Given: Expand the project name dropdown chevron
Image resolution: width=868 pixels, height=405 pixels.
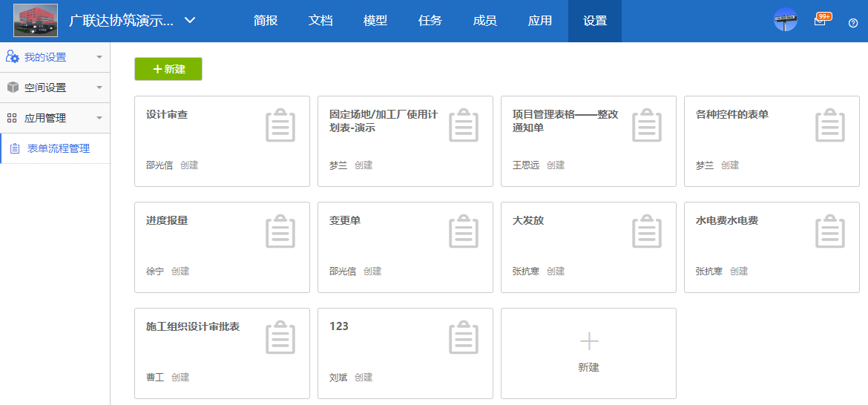Looking at the screenshot, I should 190,20.
